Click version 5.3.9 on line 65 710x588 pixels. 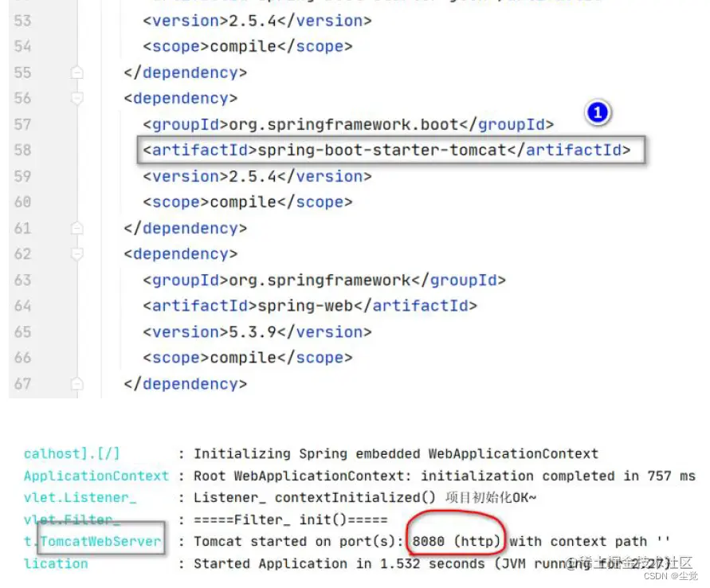click(255, 331)
